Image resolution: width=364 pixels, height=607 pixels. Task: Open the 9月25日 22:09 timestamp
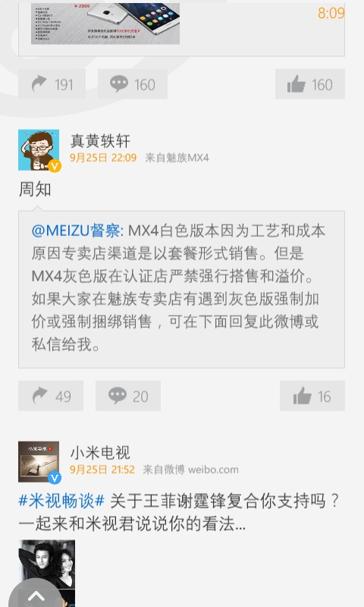click(x=103, y=158)
